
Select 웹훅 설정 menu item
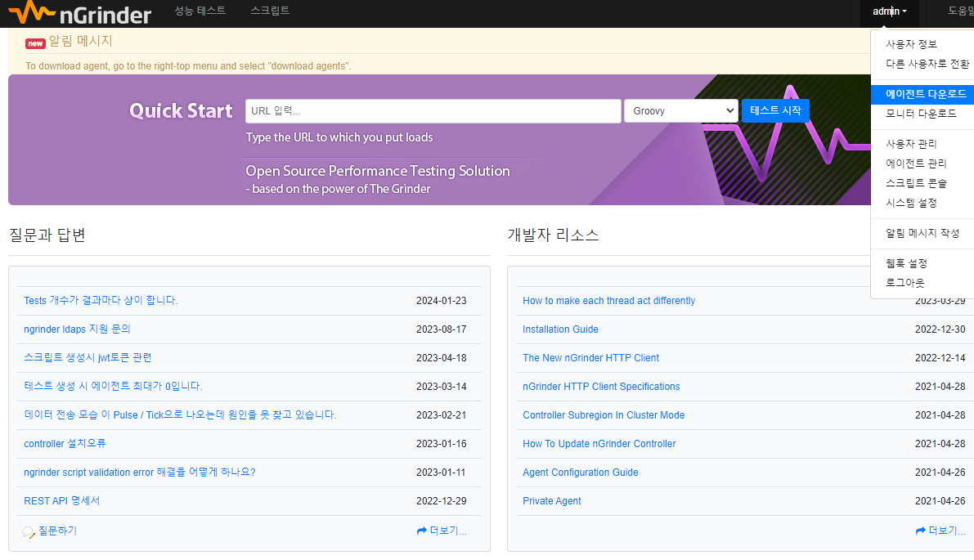coord(906,263)
